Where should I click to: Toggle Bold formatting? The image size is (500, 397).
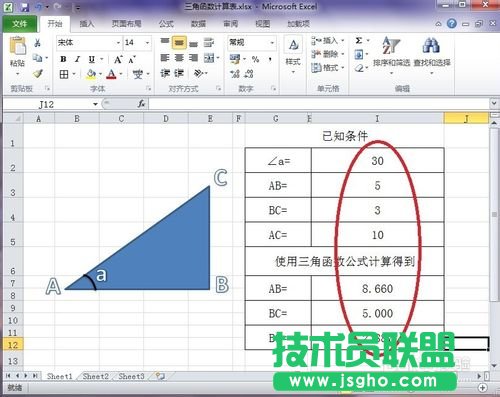pos(63,60)
